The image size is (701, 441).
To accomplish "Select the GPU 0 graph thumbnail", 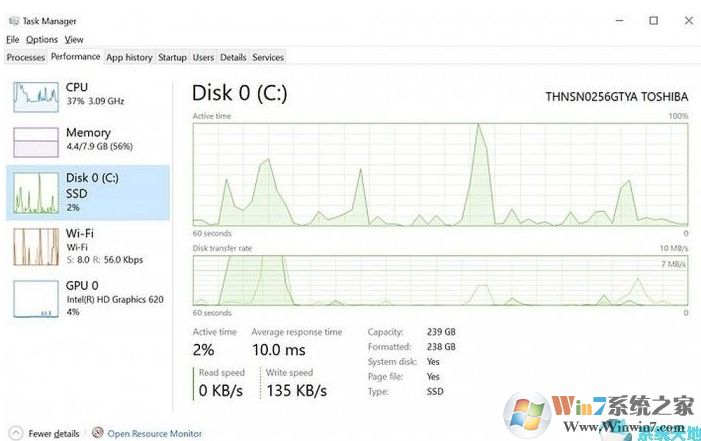I will (36, 299).
